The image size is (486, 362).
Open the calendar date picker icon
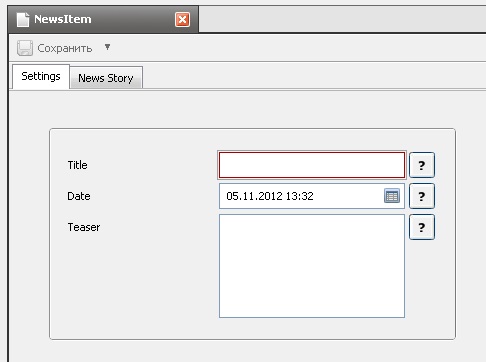[392, 196]
